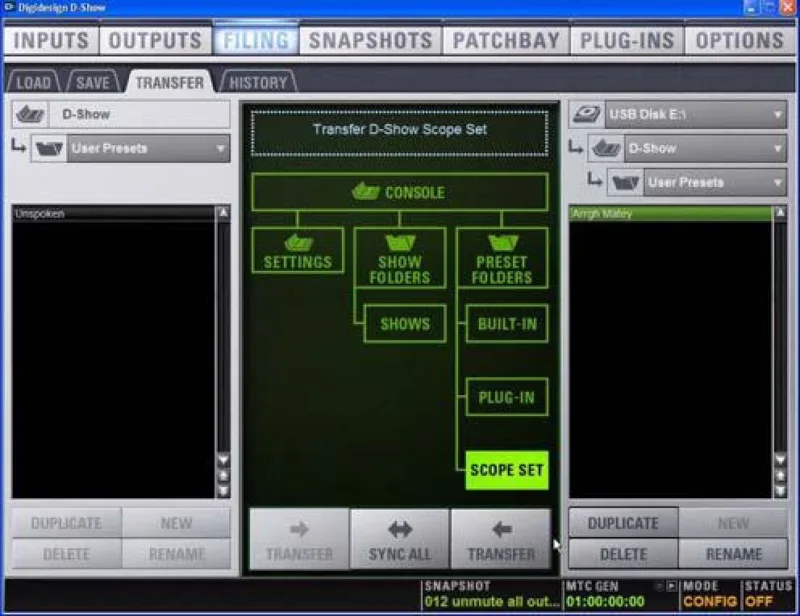Screen dimensions: 800x616
Task: Expand the left User Presets dropdown
Action: tap(148, 149)
